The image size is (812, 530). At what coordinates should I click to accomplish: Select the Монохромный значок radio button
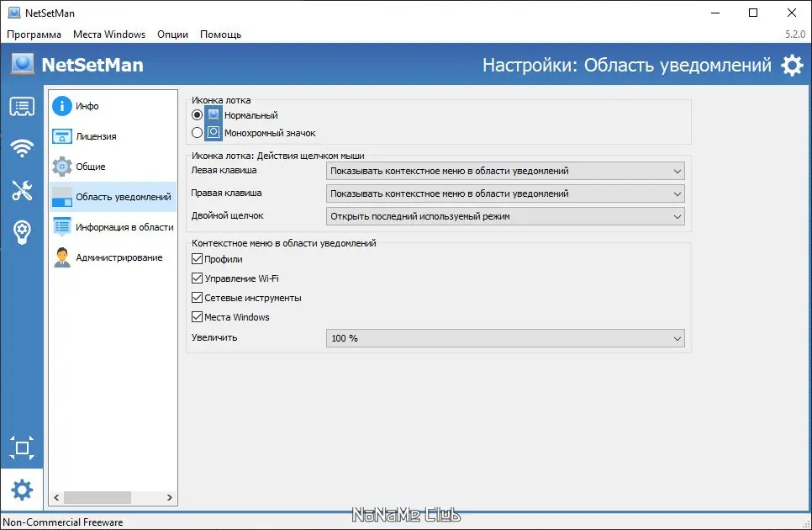pyautogui.click(x=197, y=133)
